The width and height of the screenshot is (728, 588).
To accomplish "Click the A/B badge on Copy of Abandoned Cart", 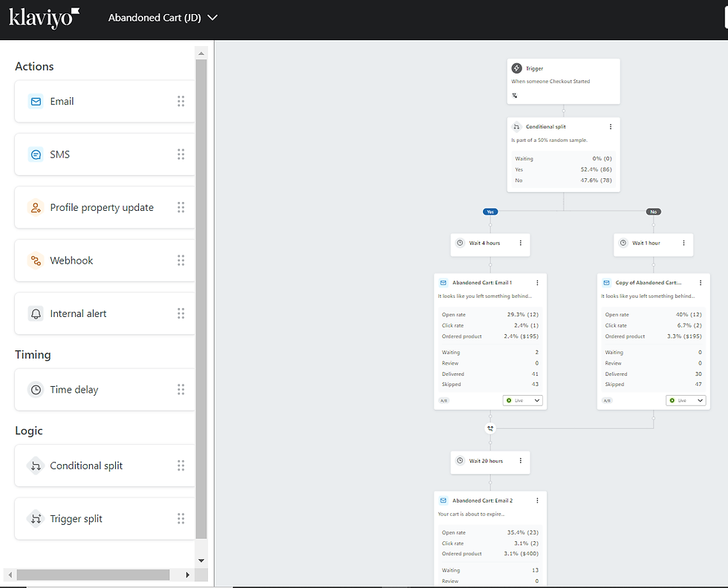I will click(607, 400).
